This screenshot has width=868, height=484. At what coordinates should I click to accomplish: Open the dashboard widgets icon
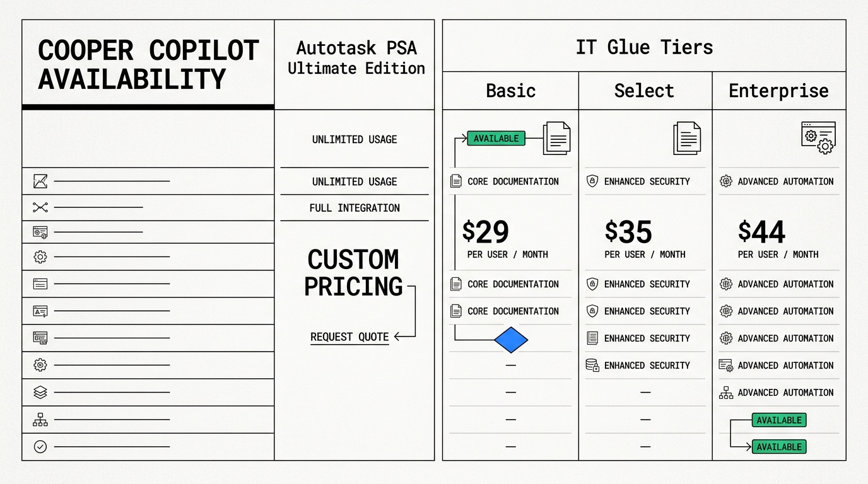40,338
